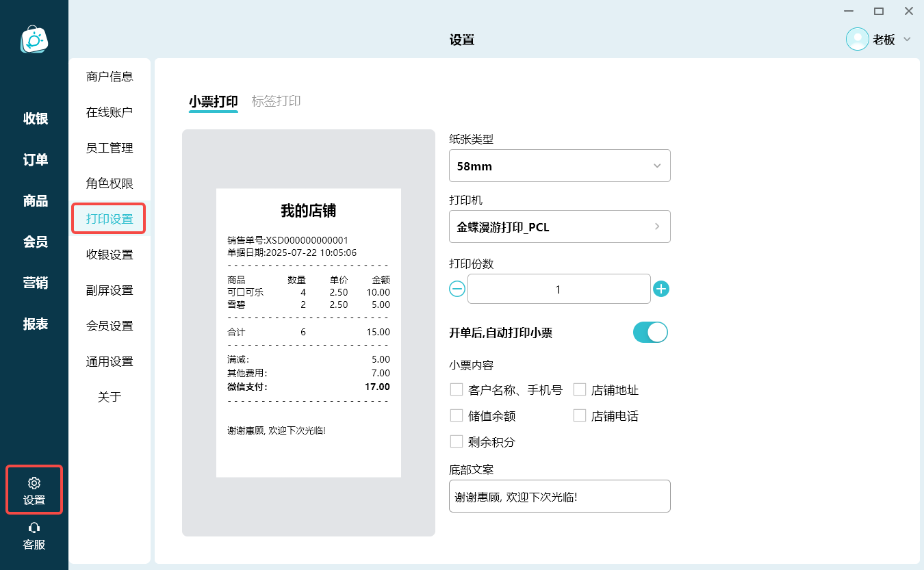Toggle 开单后,自动打印小票 switch
This screenshot has width=924, height=570.
tap(650, 333)
